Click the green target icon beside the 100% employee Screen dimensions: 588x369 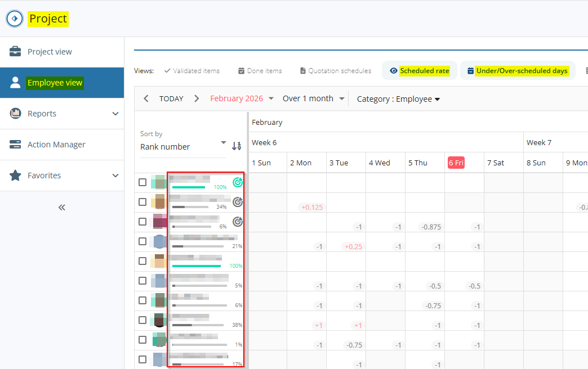(238, 182)
